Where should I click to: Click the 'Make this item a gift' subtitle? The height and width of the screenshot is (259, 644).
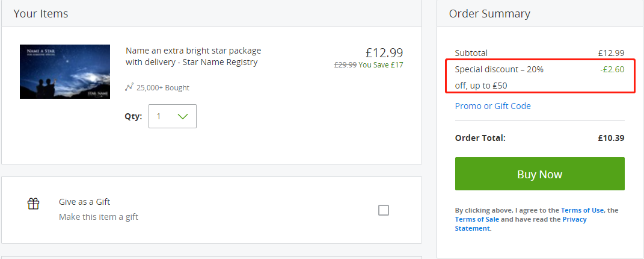99,217
